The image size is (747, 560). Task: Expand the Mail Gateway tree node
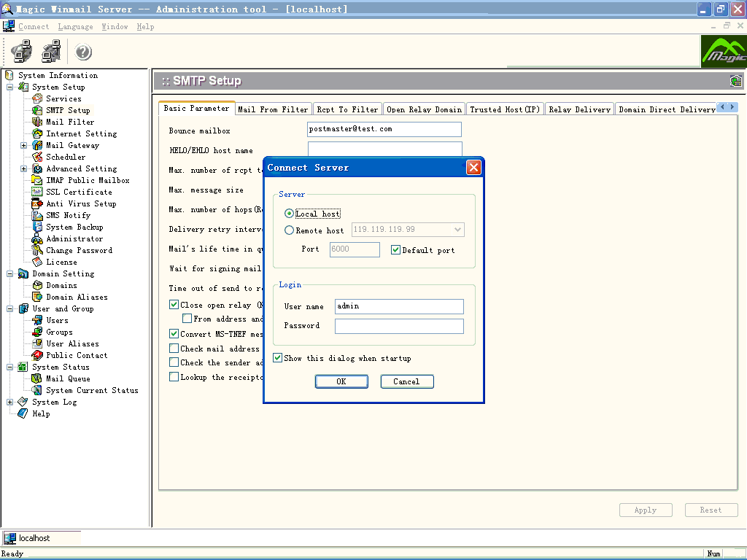(x=23, y=145)
